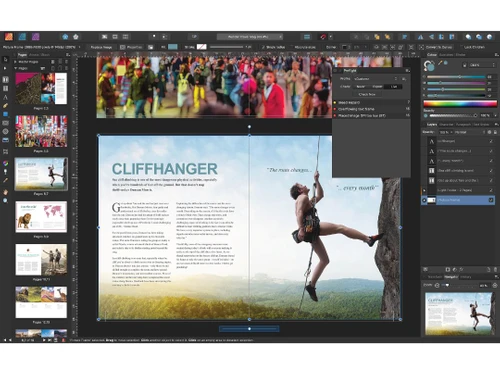
Task: Open the lion and world map thumbnail
Action: pos(41,217)
